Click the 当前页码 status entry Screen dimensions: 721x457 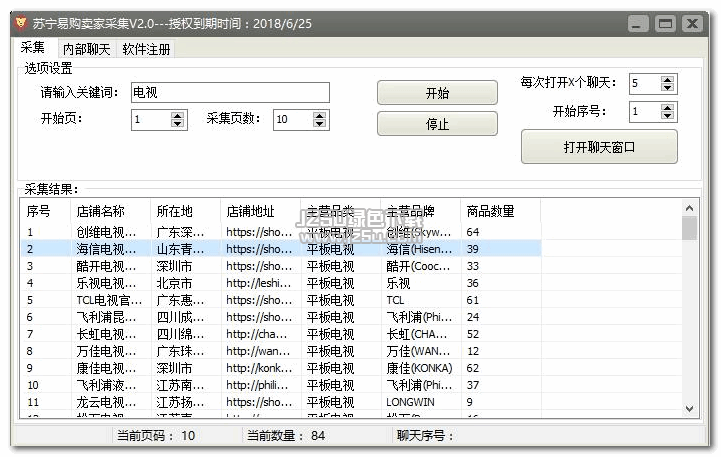[x=156, y=435]
